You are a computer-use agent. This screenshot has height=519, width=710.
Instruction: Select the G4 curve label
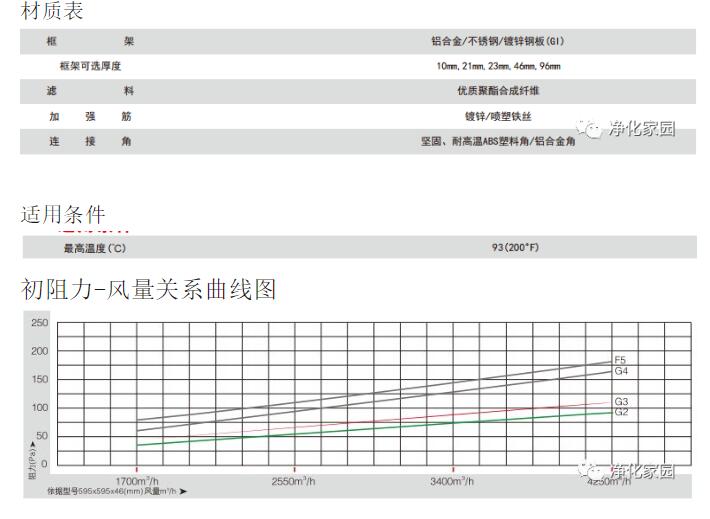pos(621,371)
